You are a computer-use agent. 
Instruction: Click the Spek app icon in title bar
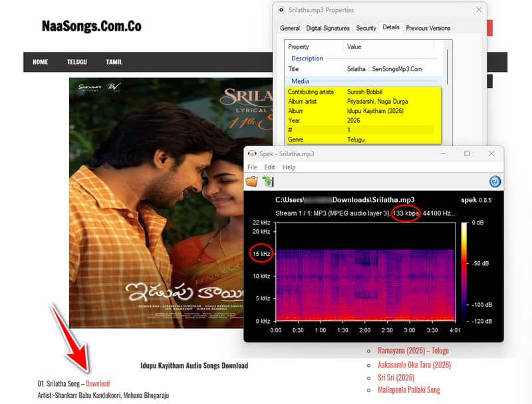pos(252,153)
